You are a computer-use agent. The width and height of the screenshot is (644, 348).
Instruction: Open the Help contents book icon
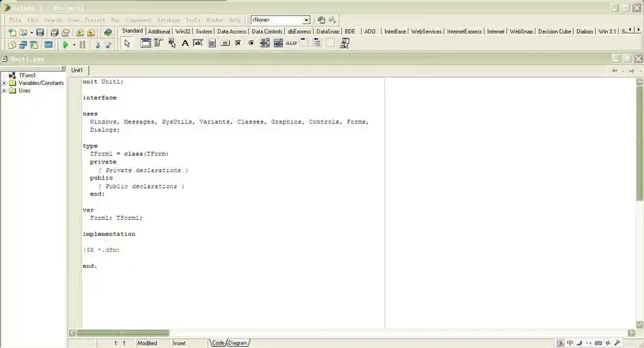coord(108,33)
